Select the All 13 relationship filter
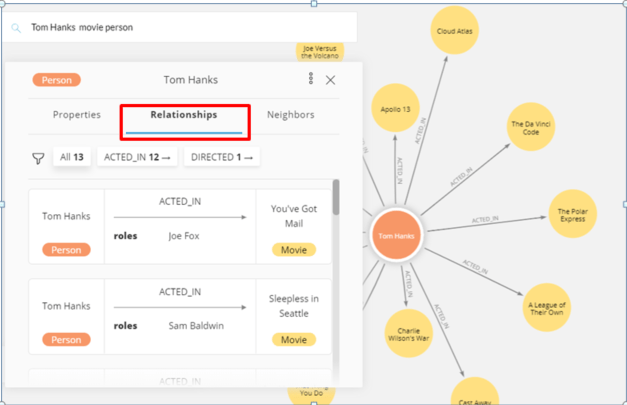This screenshot has width=627, height=405. point(72,157)
